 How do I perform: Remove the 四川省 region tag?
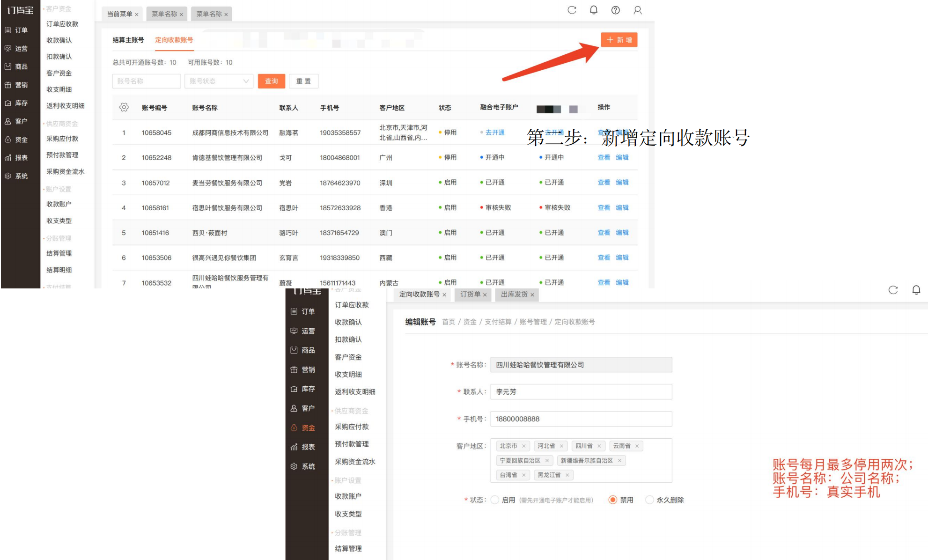click(x=599, y=446)
